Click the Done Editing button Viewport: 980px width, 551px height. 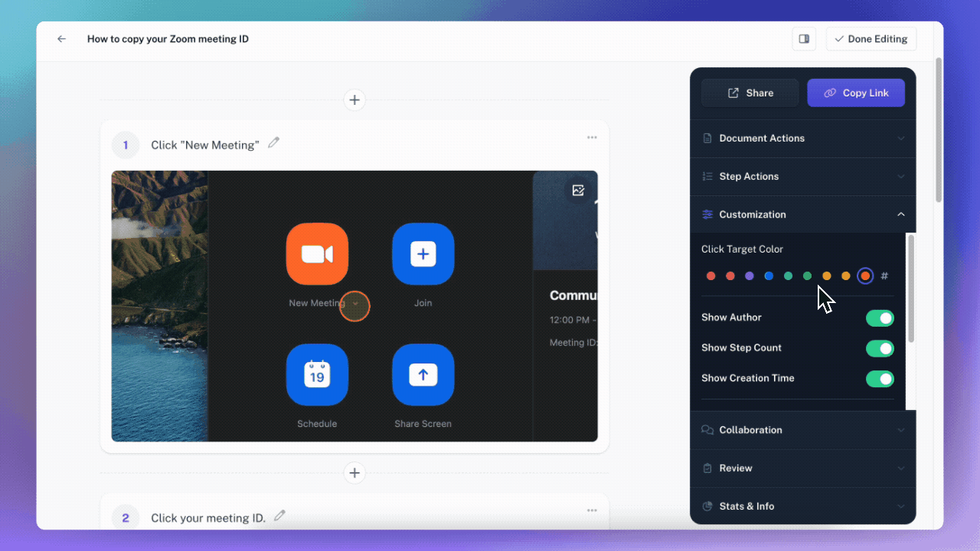[871, 39]
